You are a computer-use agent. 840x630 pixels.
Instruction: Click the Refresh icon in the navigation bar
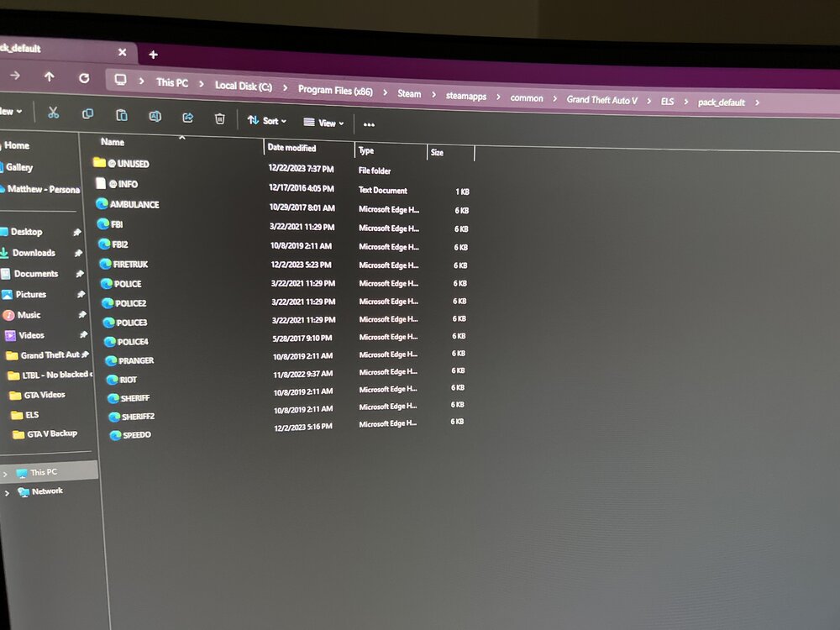pyautogui.click(x=84, y=76)
